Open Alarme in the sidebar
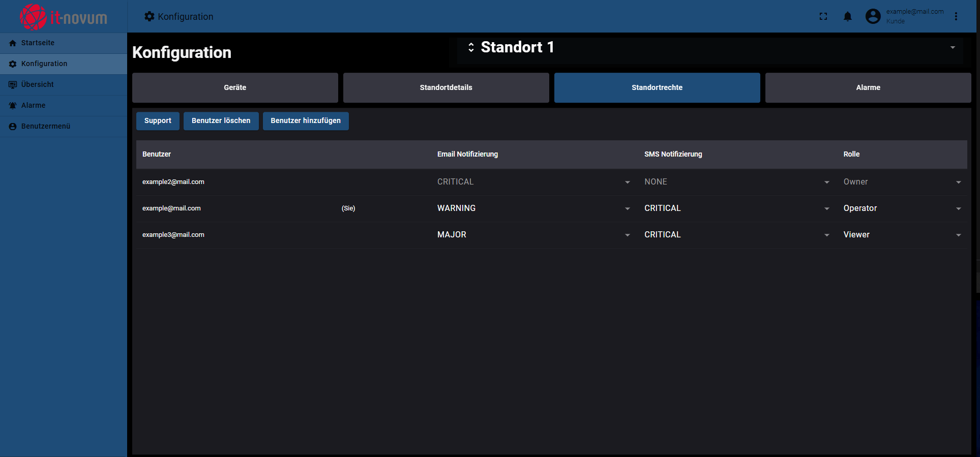Image resolution: width=980 pixels, height=457 pixels. click(33, 106)
